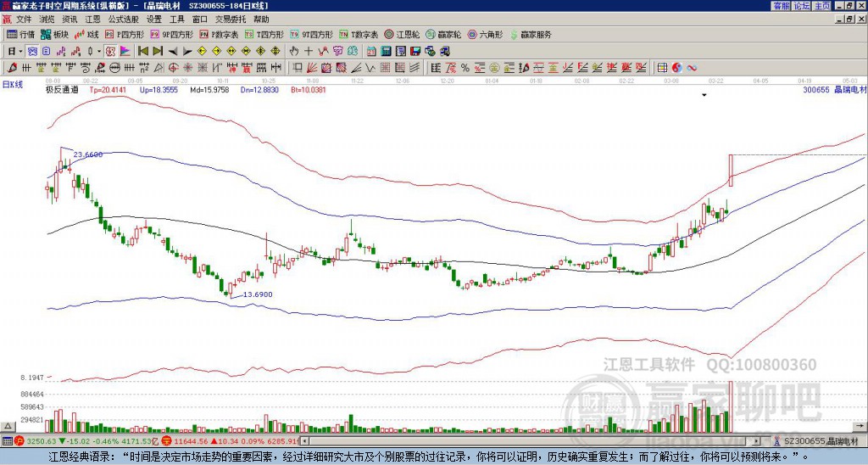The image size is (868, 465).
Task: Toggle the 权 price adjustment button
Action: 110,52
